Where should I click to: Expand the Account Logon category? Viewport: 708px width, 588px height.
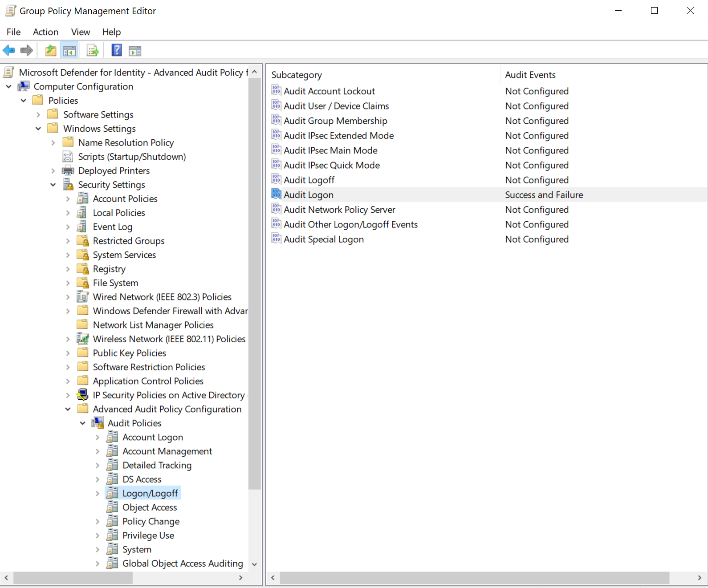click(x=98, y=437)
